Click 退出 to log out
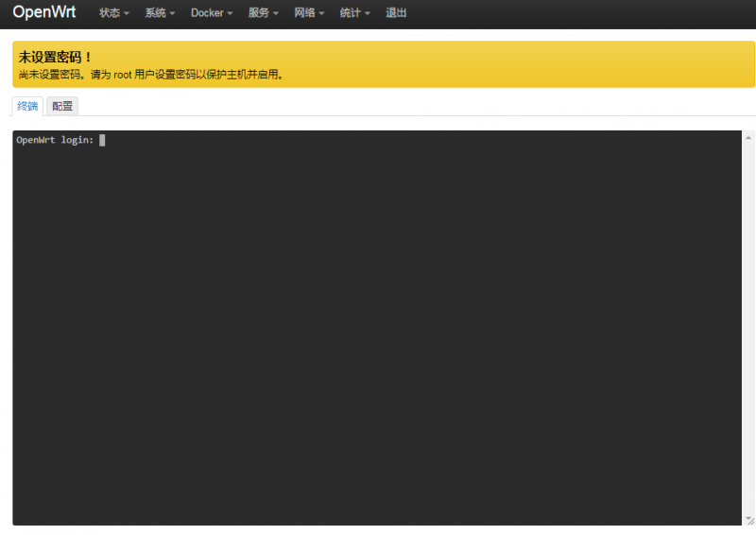Image resolution: width=756 pixels, height=535 pixels. point(396,13)
